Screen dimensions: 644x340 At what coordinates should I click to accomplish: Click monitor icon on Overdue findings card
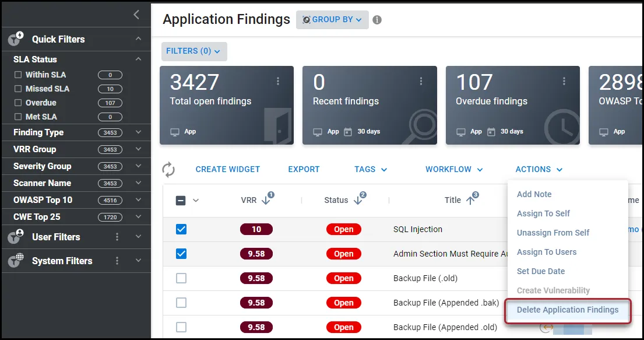461,132
